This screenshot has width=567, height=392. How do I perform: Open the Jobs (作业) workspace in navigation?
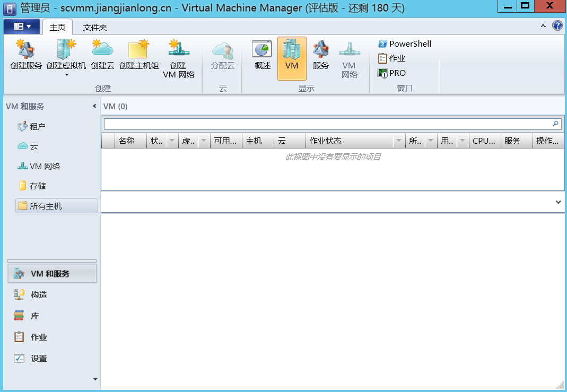(x=52, y=337)
